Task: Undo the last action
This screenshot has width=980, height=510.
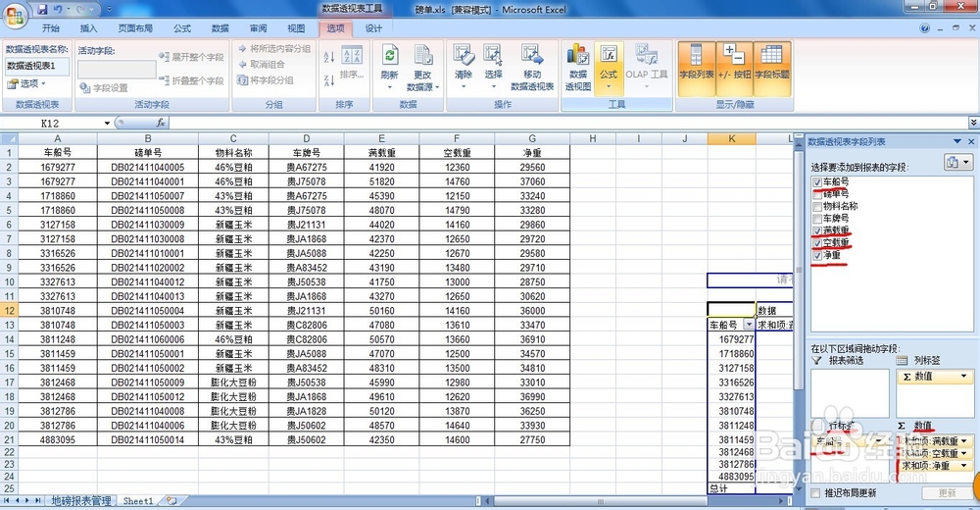Action: coord(58,10)
